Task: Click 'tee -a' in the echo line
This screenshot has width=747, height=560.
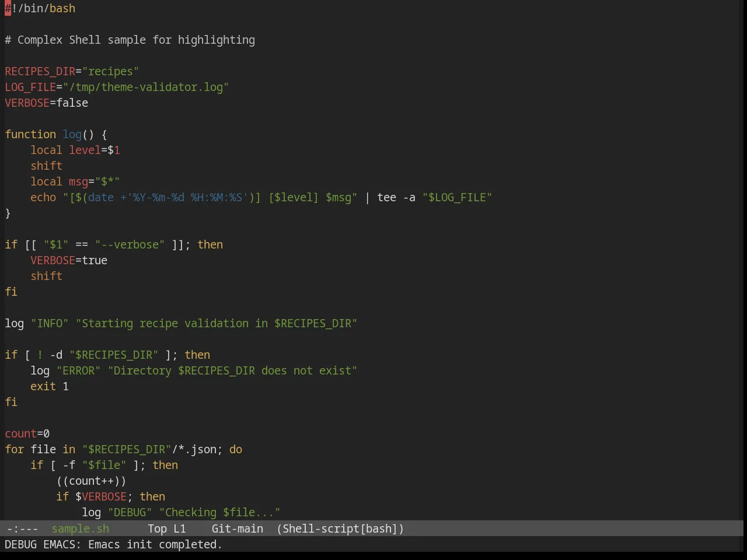Action: point(396,197)
